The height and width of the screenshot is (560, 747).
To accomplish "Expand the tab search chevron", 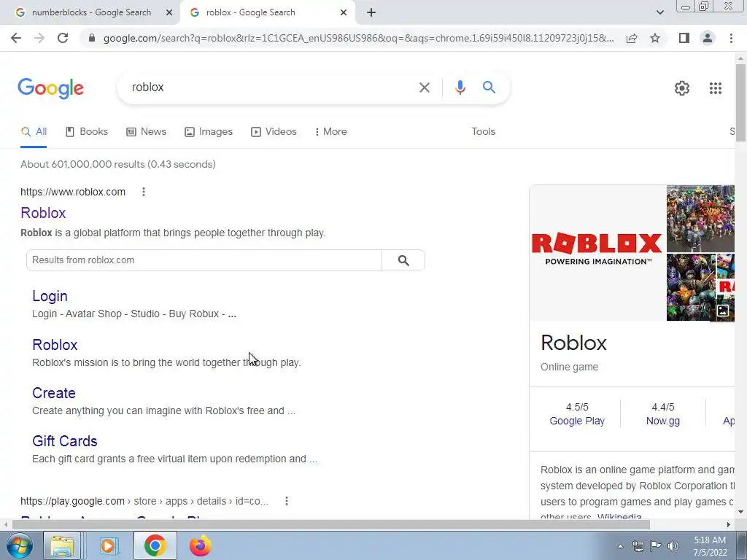I will click(x=659, y=13).
